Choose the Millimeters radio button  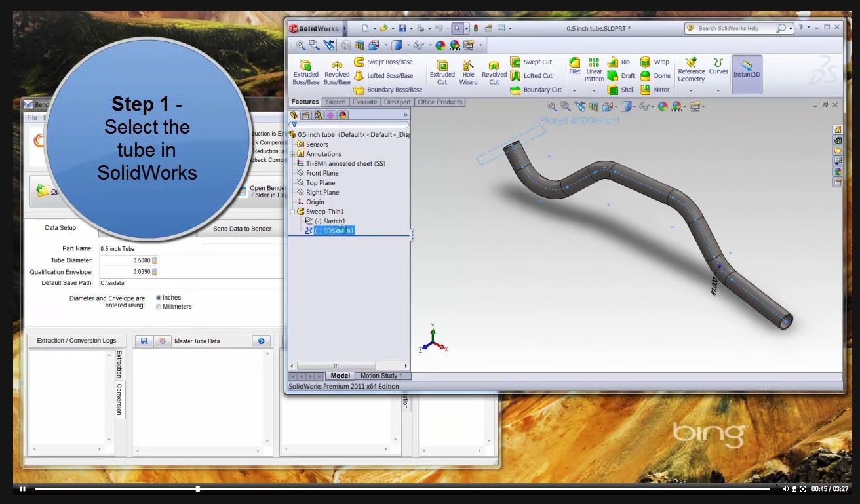[x=159, y=307]
